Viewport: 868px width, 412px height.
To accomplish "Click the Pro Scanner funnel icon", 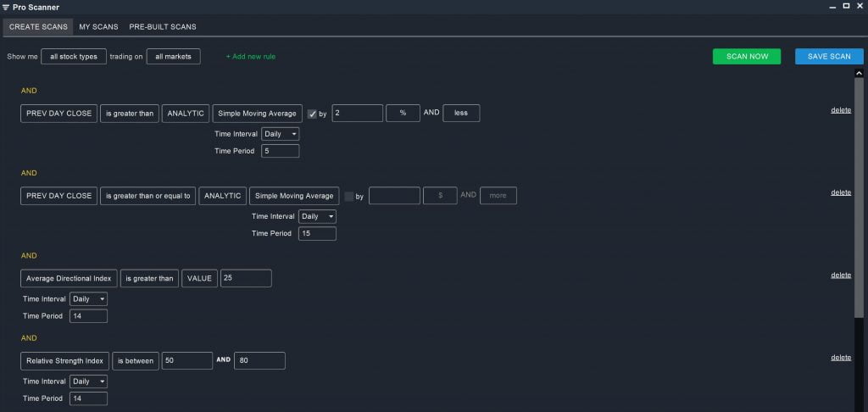I will click(x=6, y=7).
